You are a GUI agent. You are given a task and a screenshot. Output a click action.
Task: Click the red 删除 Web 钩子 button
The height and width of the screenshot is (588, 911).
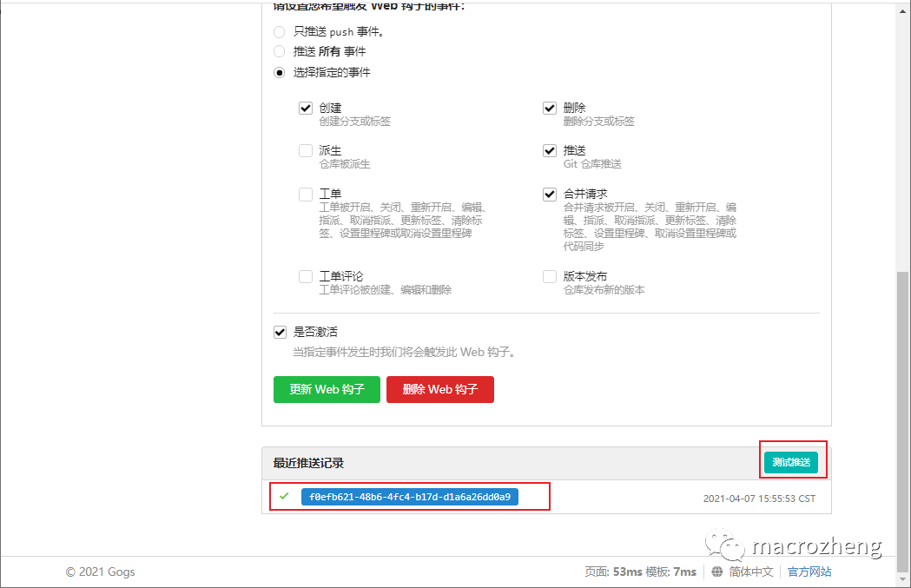pos(440,389)
